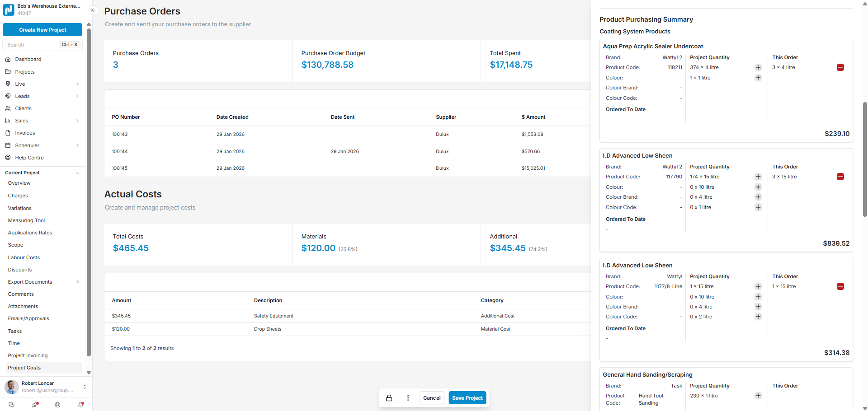Click the Search input field
The image size is (868, 411).
click(32, 45)
